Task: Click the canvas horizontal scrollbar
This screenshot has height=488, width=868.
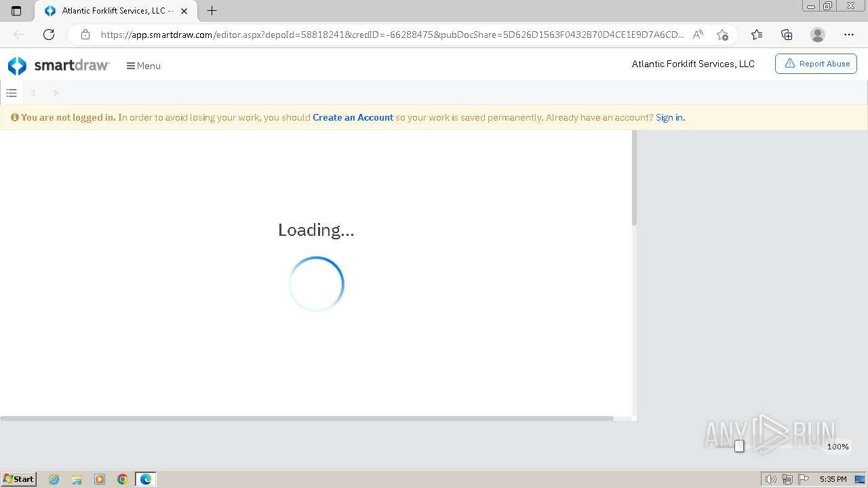Action: [307, 418]
